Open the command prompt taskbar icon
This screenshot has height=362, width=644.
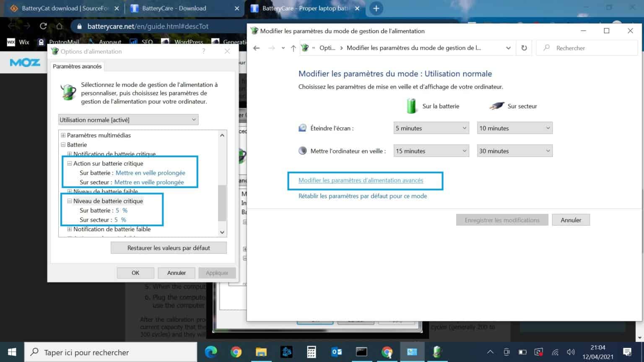pyautogui.click(x=361, y=352)
